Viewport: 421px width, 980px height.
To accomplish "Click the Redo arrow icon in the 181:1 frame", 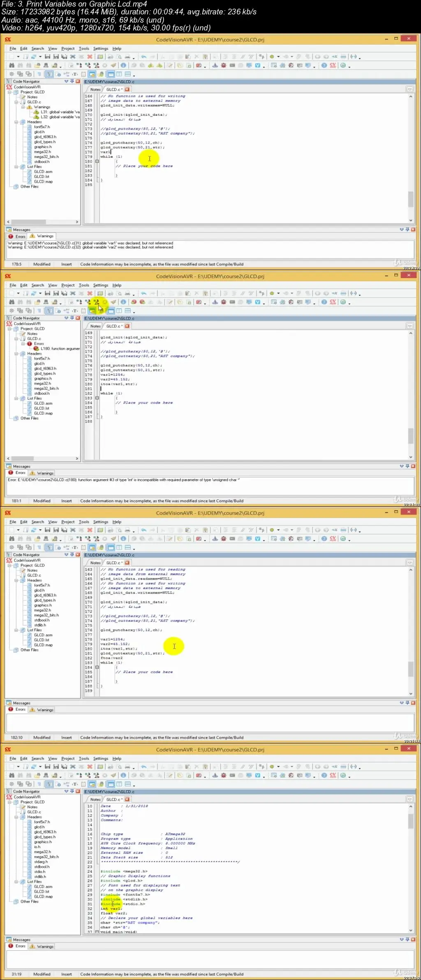I will (153, 293).
